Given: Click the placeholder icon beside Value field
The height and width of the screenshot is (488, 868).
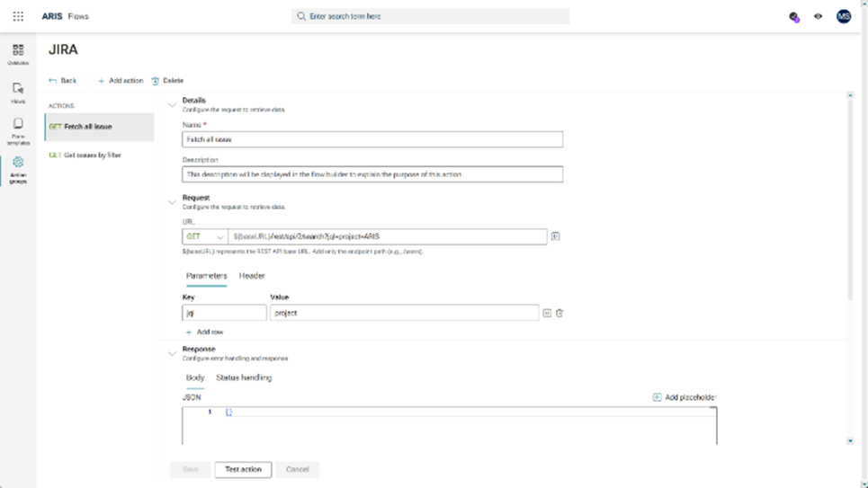Looking at the screenshot, I should click(x=547, y=313).
